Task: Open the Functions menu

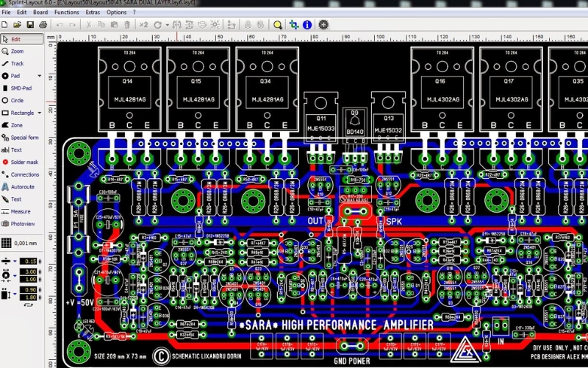Action: [67, 12]
